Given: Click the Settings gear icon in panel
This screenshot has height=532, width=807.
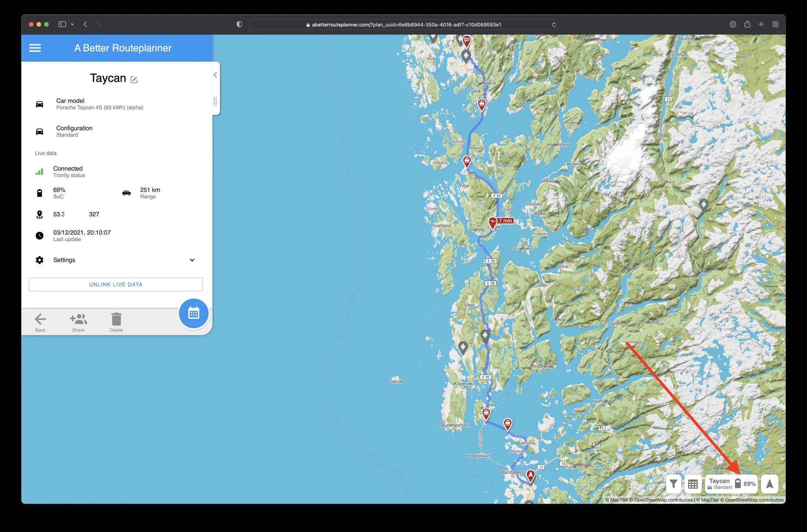Looking at the screenshot, I should [x=39, y=260].
